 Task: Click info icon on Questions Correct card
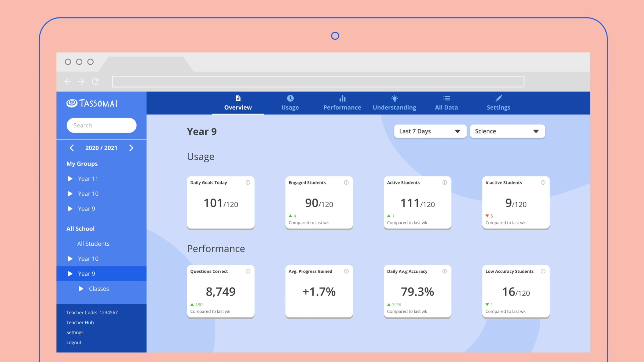tap(248, 271)
